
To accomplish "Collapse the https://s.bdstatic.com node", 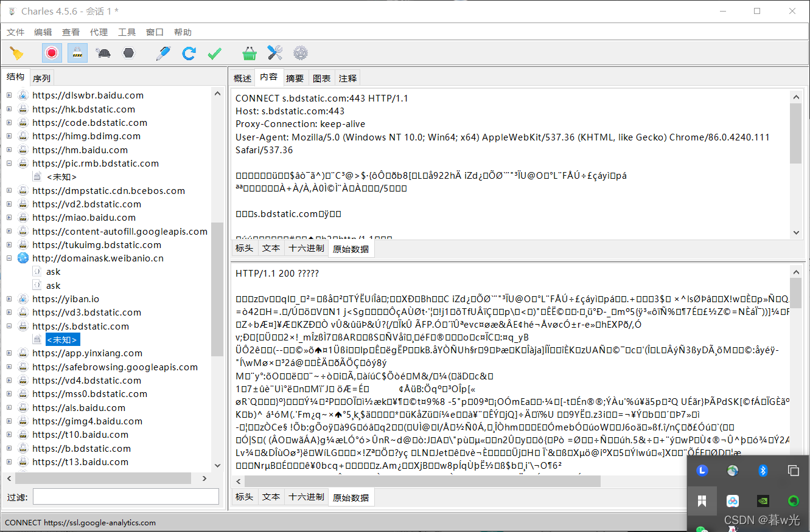I will 9,326.
